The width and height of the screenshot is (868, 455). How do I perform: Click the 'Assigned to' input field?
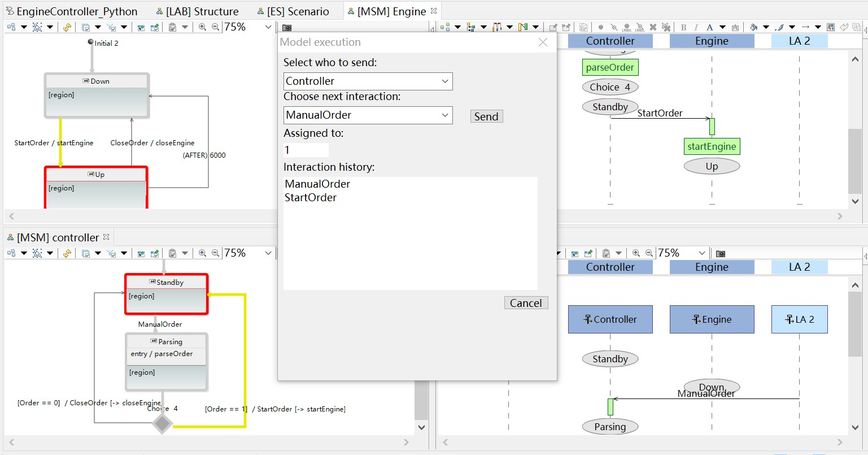tap(306, 150)
